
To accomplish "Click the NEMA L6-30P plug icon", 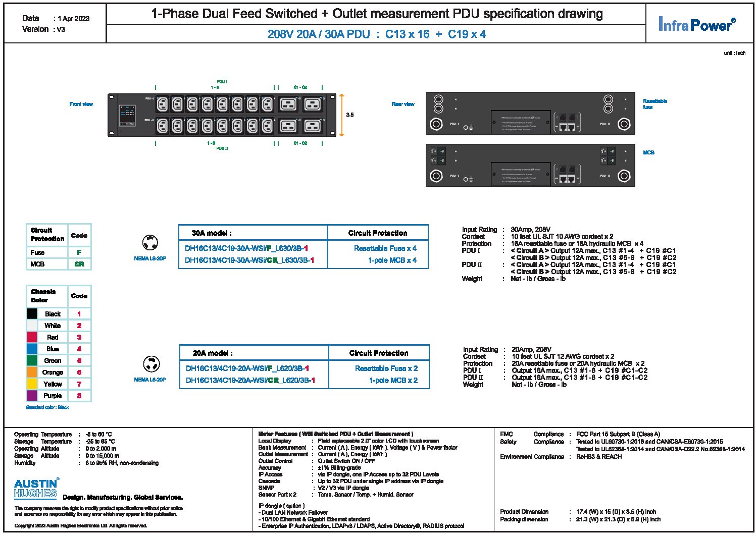I will (149, 243).
